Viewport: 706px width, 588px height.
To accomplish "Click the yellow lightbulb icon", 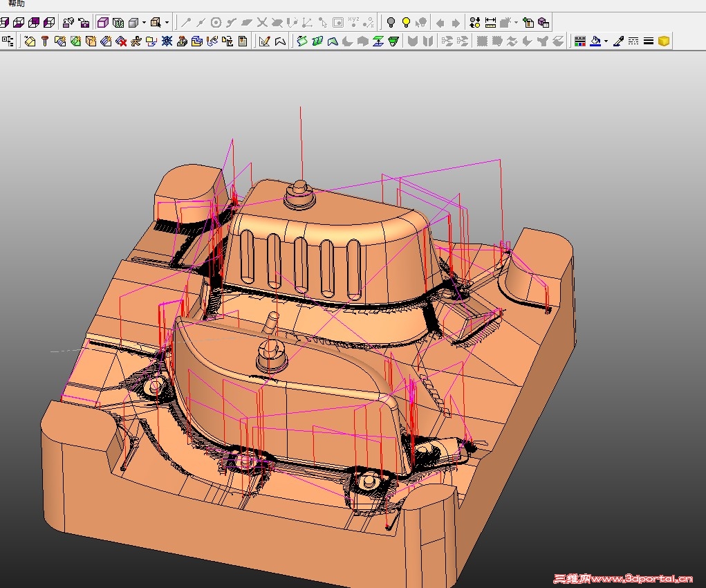I will [x=406, y=22].
